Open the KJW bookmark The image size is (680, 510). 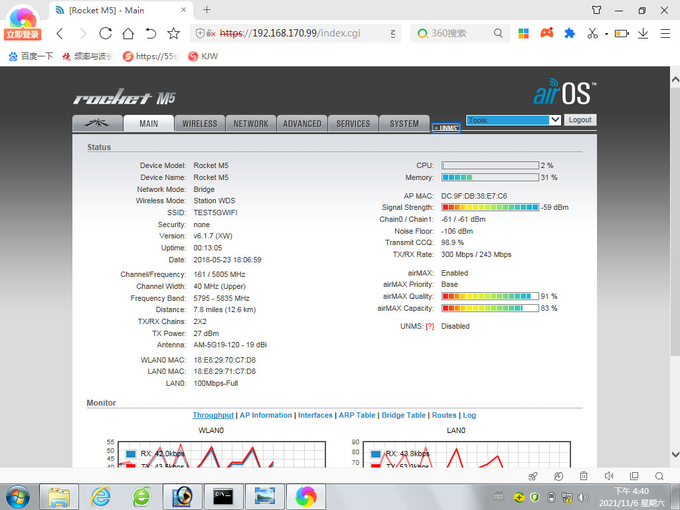(203, 56)
